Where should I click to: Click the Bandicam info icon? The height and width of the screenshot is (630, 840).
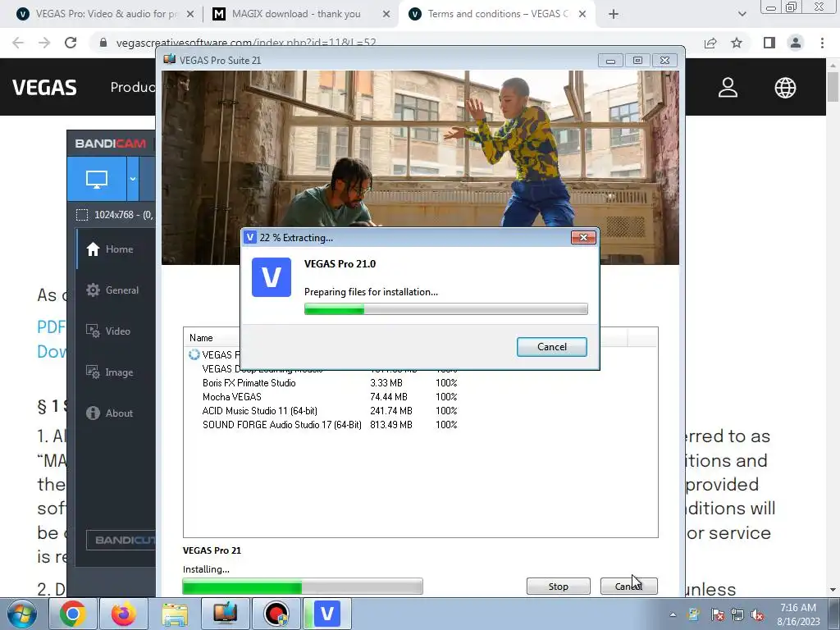tap(94, 413)
